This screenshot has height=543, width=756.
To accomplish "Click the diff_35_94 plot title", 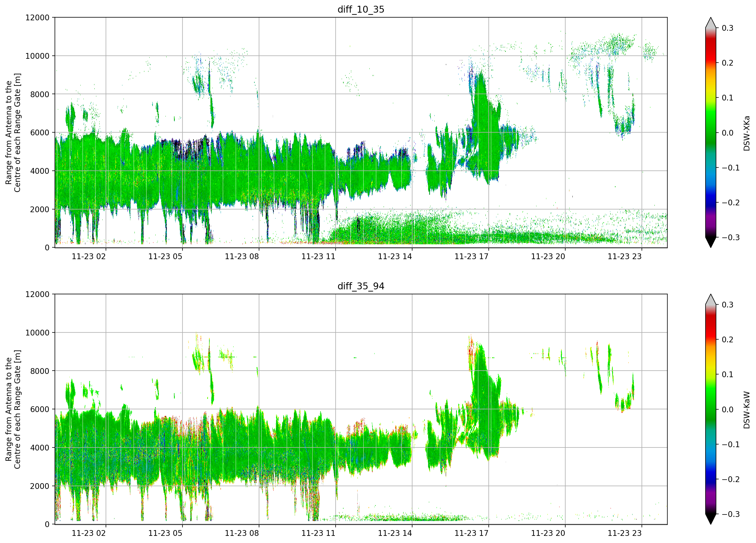I will click(x=361, y=286).
